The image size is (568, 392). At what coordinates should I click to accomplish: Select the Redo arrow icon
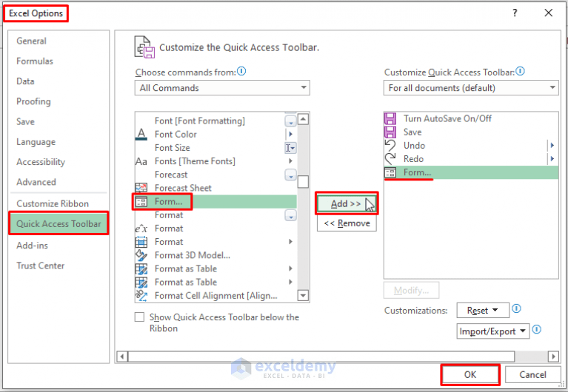tap(390, 159)
